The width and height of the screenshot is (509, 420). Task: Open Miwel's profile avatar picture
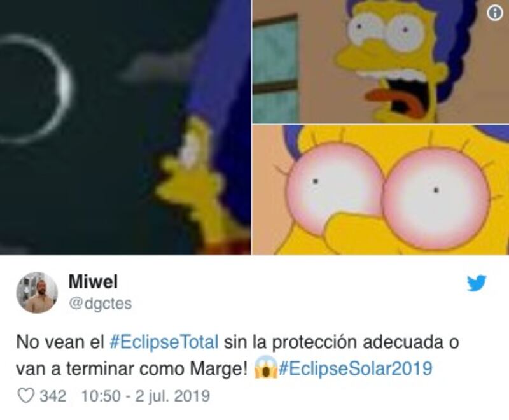coord(37,292)
